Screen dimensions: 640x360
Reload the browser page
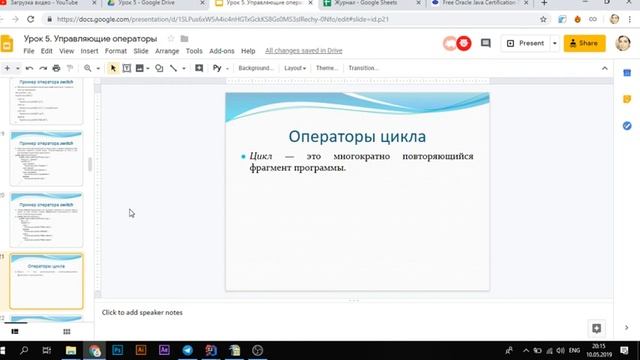pyautogui.click(x=30, y=19)
